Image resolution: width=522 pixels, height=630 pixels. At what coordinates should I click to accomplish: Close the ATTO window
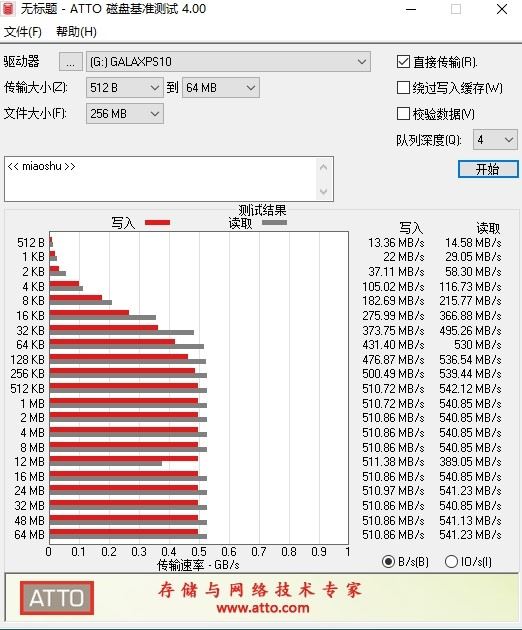coord(502,9)
